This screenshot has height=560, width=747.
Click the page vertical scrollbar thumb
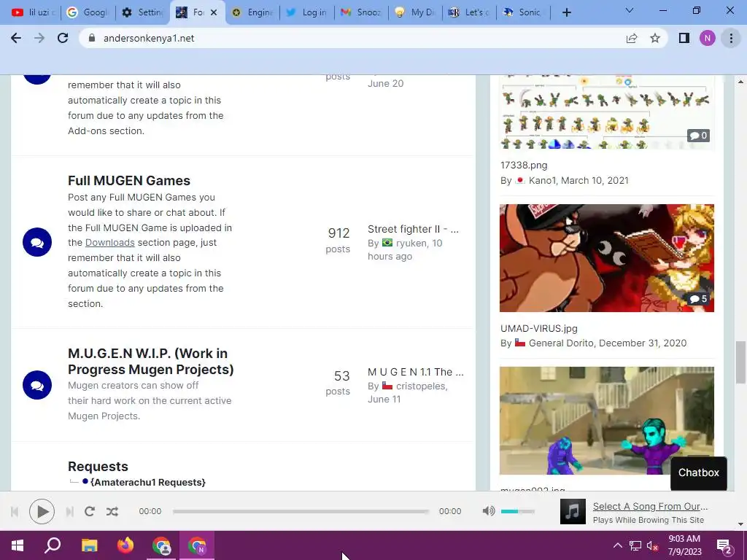point(740,362)
